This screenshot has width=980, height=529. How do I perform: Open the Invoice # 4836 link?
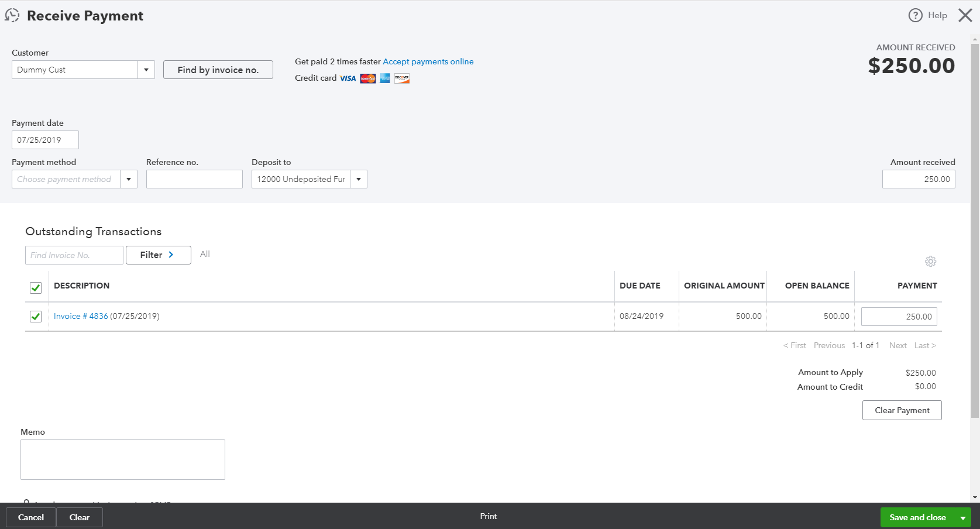tap(80, 316)
